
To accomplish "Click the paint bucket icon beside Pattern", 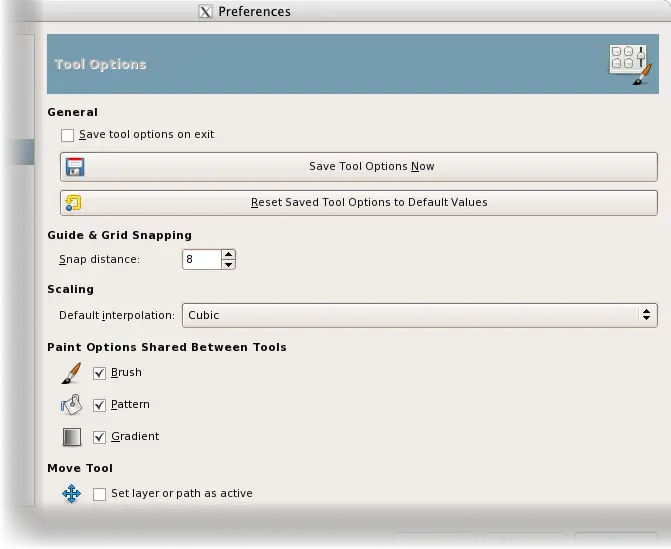I will pyautogui.click(x=71, y=405).
